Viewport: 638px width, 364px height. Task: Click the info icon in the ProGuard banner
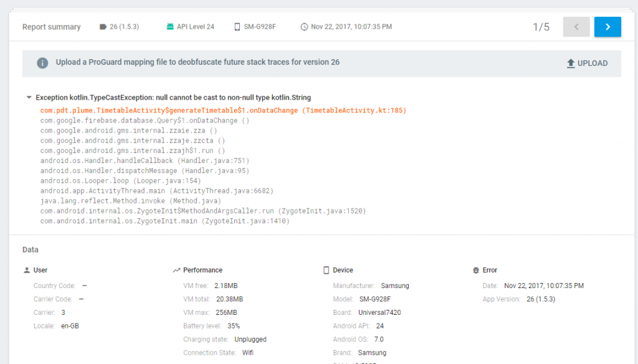pos(42,62)
